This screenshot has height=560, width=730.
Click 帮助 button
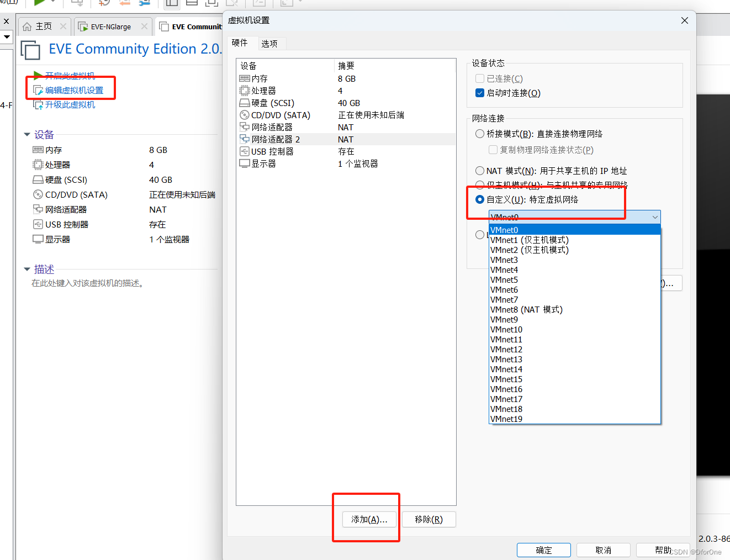click(663, 550)
